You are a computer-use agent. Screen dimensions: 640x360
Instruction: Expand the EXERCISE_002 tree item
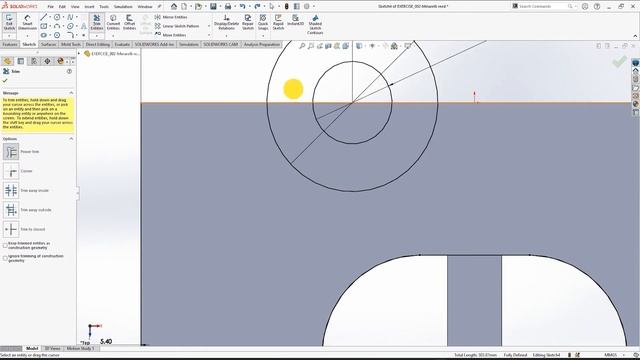pos(80,53)
